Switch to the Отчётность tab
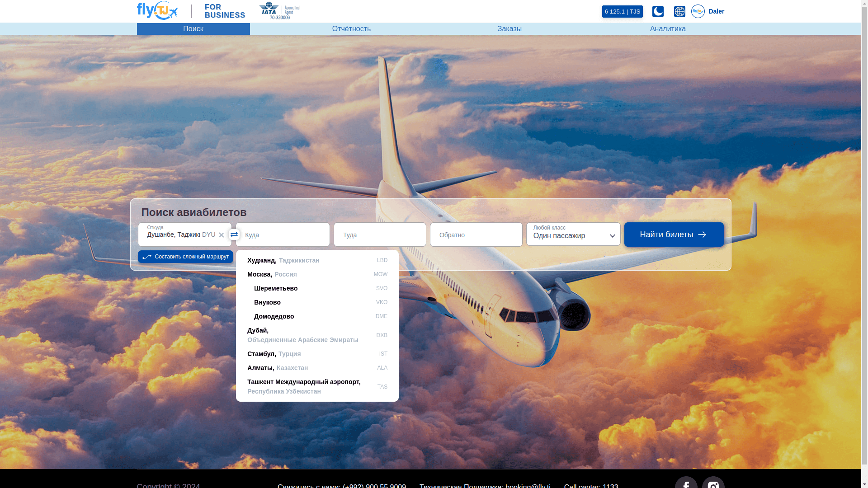The height and width of the screenshot is (488, 868). [351, 29]
